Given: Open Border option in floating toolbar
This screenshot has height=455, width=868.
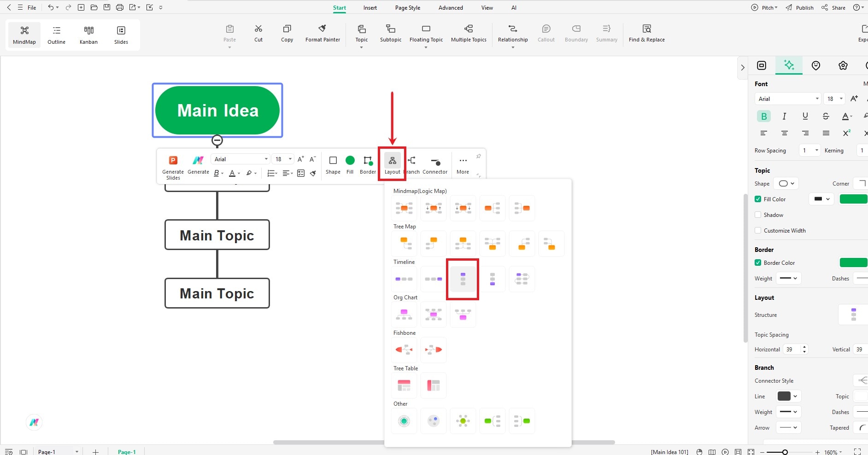Looking at the screenshot, I should [368, 165].
